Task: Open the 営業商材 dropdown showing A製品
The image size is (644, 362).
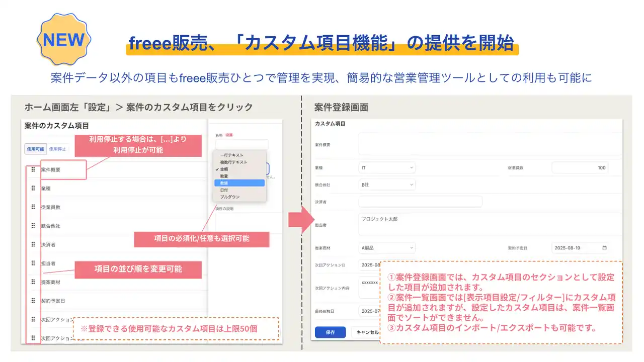Action: coord(386,248)
